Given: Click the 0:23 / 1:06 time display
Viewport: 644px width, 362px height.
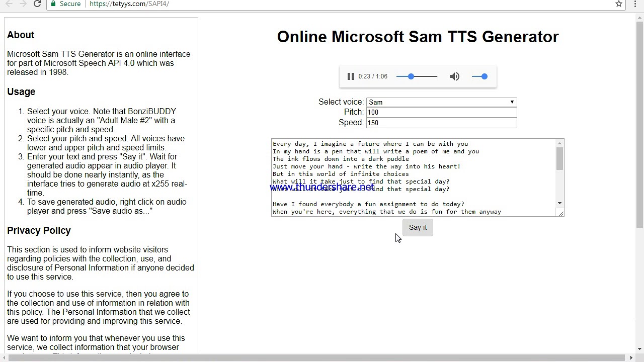Looking at the screenshot, I should pos(373,76).
